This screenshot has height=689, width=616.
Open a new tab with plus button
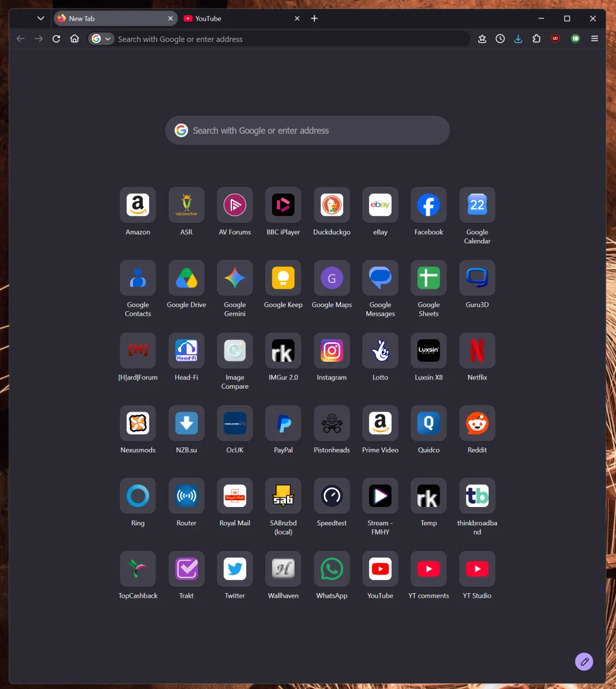[314, 18]
